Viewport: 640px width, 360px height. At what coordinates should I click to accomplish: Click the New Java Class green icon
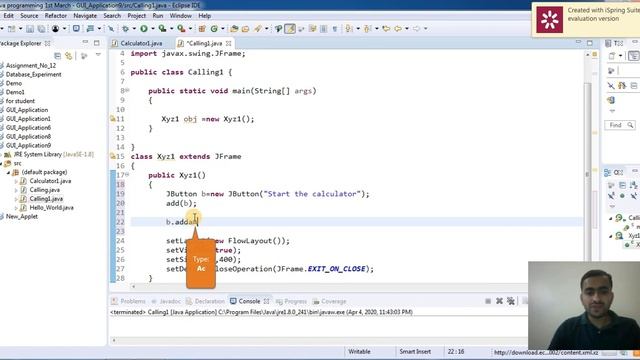click(214, 29)
